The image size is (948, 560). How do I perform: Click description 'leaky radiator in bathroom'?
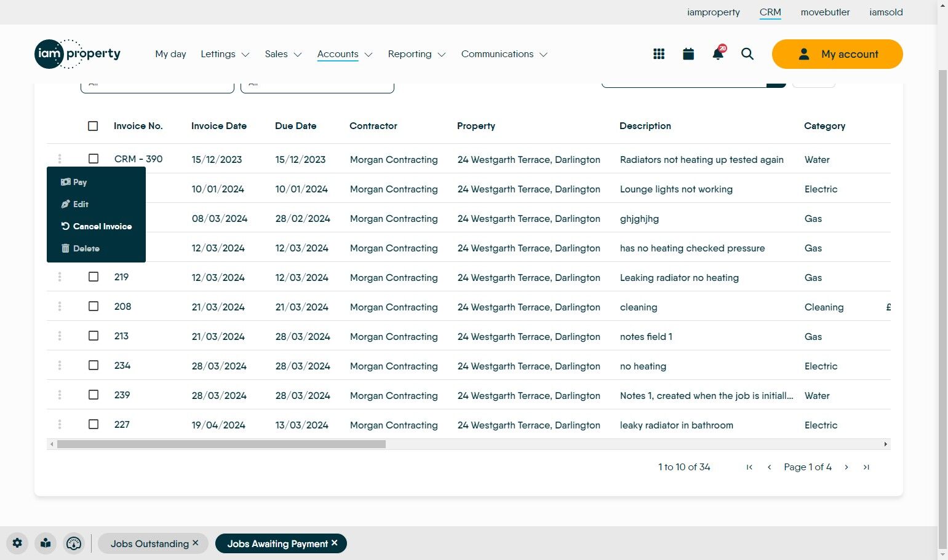[x=677, y=425]
